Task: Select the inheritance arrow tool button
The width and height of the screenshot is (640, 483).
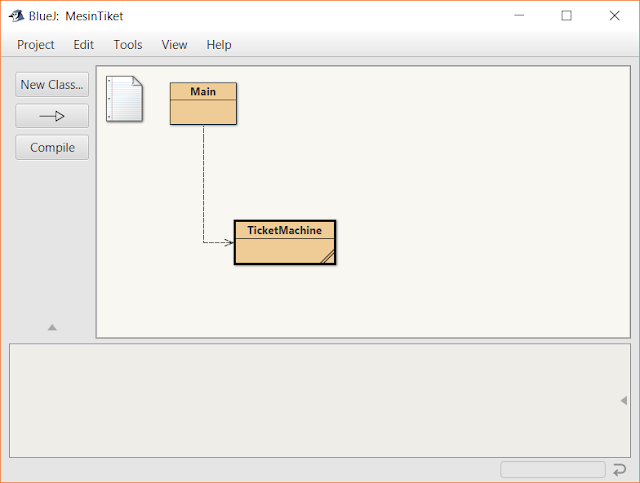Action: click(52, 116)
